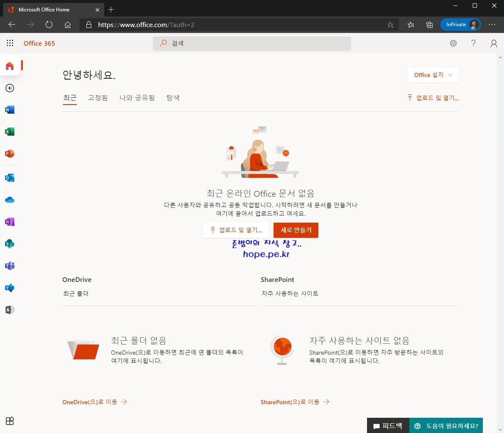
Task: Click the 자주 사용하는 사이트 label under SharePoint
Action: click(x=290, y=293)
